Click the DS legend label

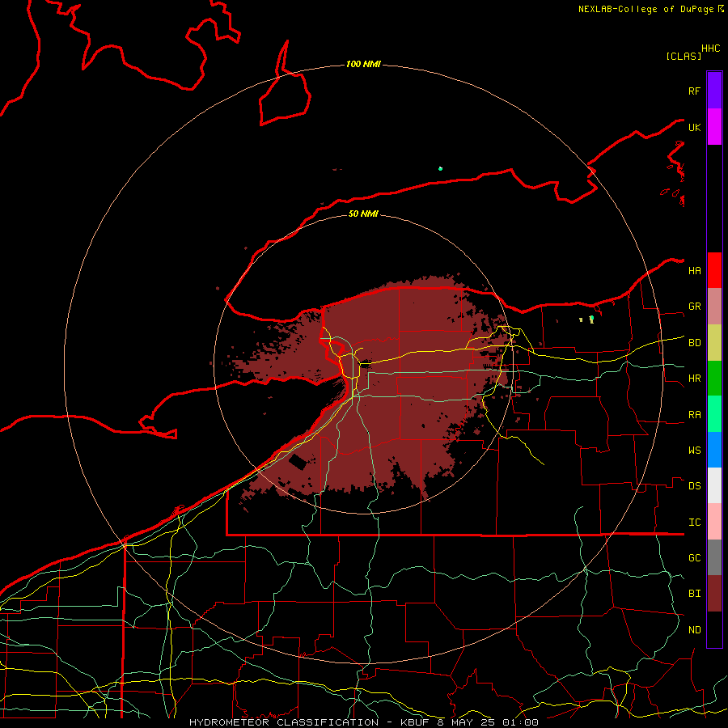[694, 486]
